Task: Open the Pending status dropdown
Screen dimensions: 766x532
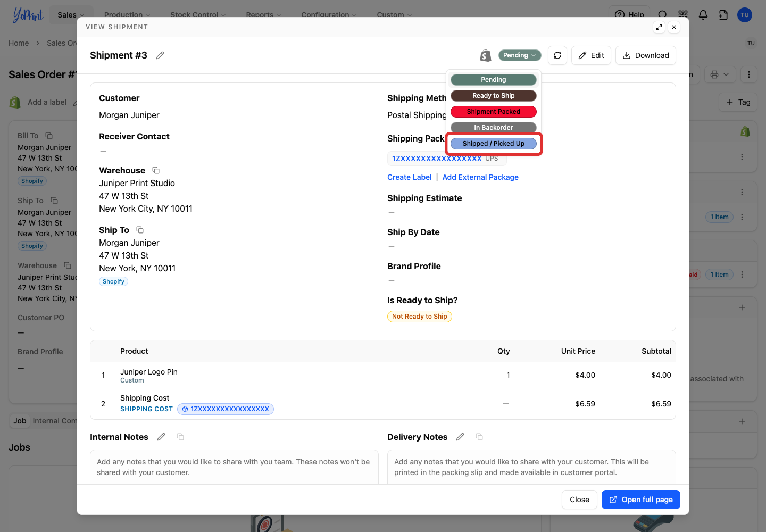Action: [520, 55]
